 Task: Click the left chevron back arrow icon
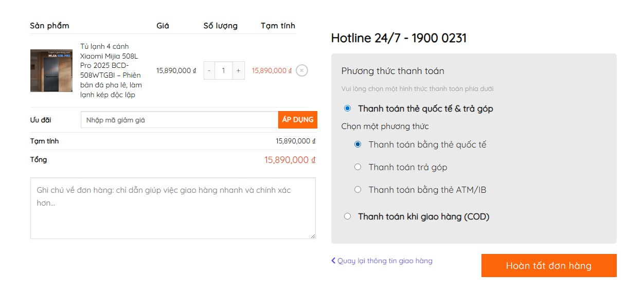coord(333,261)
